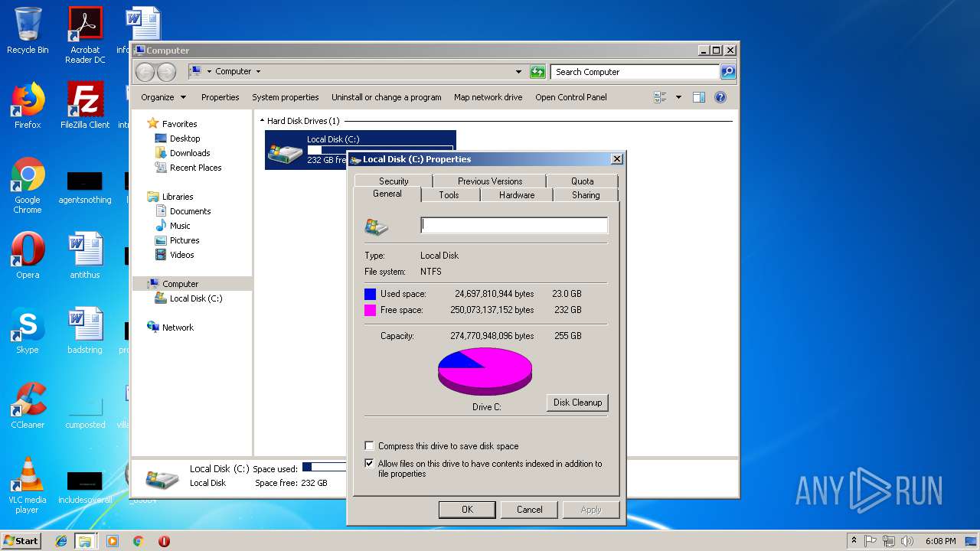Open the antithus Word document
Viewport: 980px width, 551px height.
pos(85,256)
